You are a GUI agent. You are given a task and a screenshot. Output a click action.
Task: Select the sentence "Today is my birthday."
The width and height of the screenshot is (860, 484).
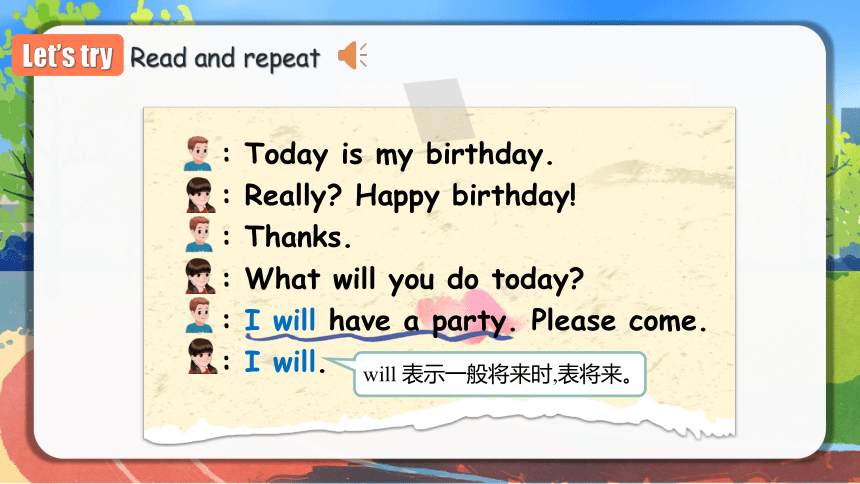(399, 154)
